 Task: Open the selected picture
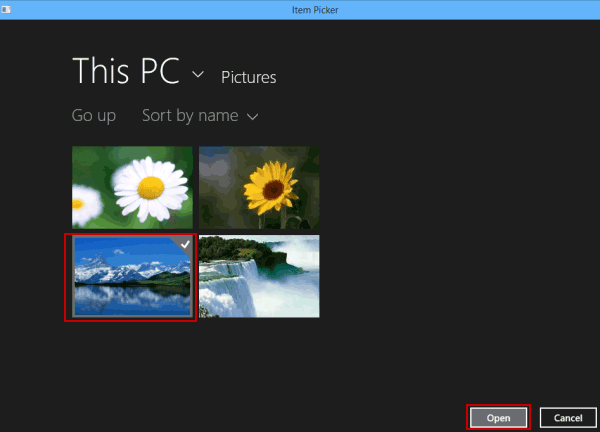(498, 417)
